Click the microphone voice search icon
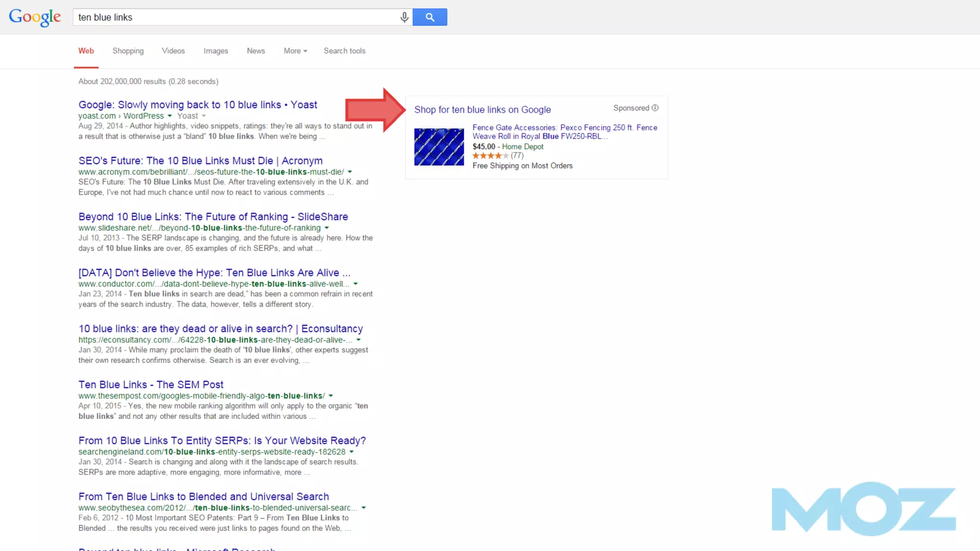The width and height of the screenshot is (980, 551). [x=404, y=17]
